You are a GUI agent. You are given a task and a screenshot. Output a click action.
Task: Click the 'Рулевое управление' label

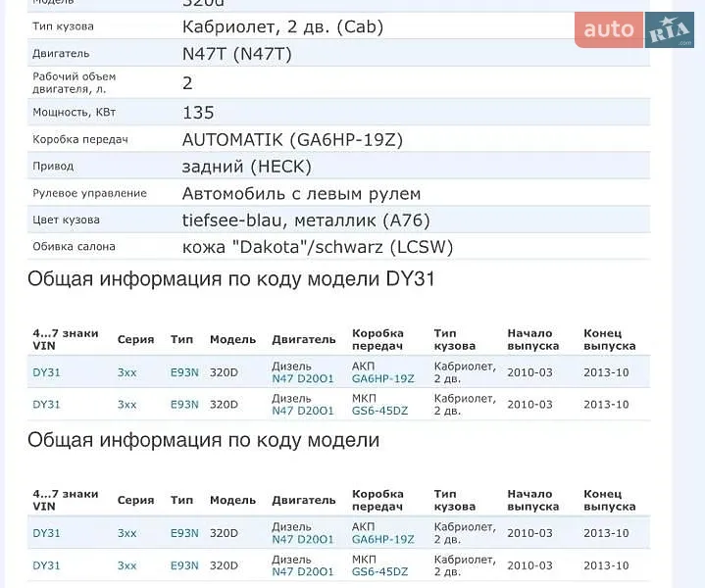tap(89, 193)
